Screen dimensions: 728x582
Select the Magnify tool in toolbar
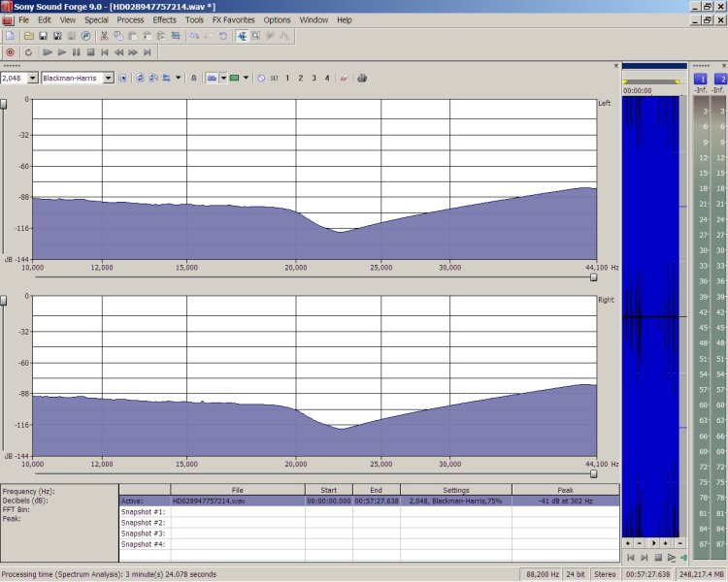click(x=255, y=36)
